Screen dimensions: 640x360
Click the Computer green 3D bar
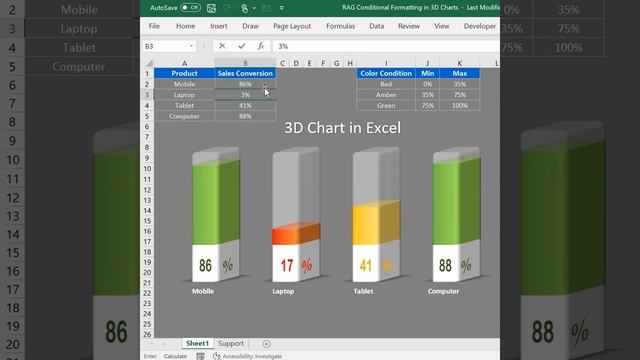click(456, 202)
